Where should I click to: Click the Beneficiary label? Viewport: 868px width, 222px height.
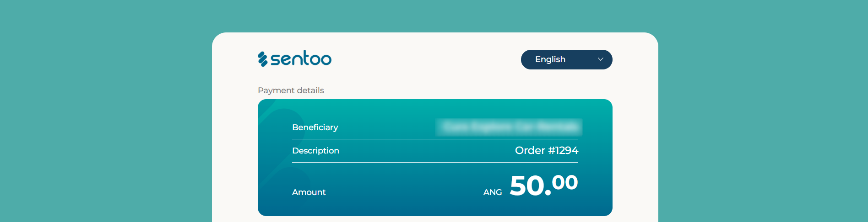click(315, 127)
